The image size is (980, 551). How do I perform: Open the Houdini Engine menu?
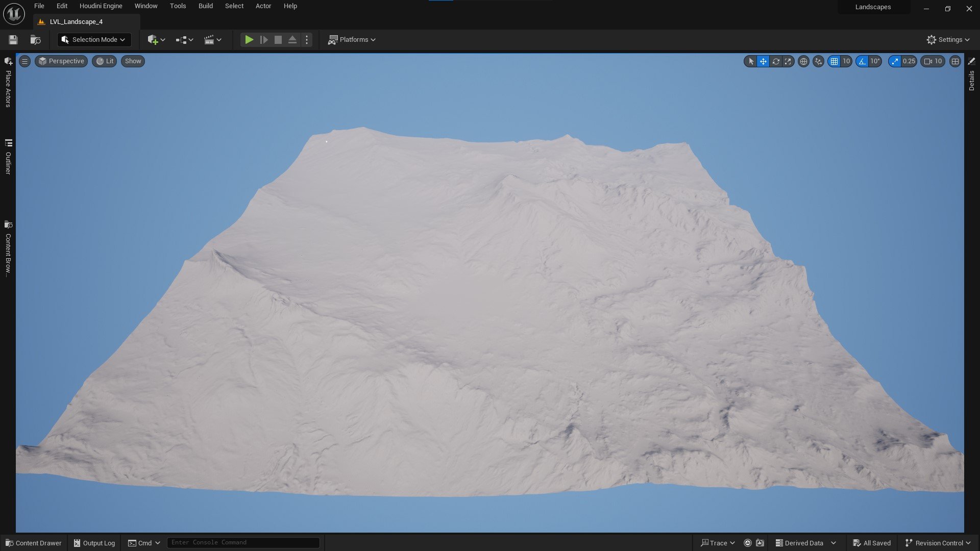pyautogui.click(x=101, y=6)
